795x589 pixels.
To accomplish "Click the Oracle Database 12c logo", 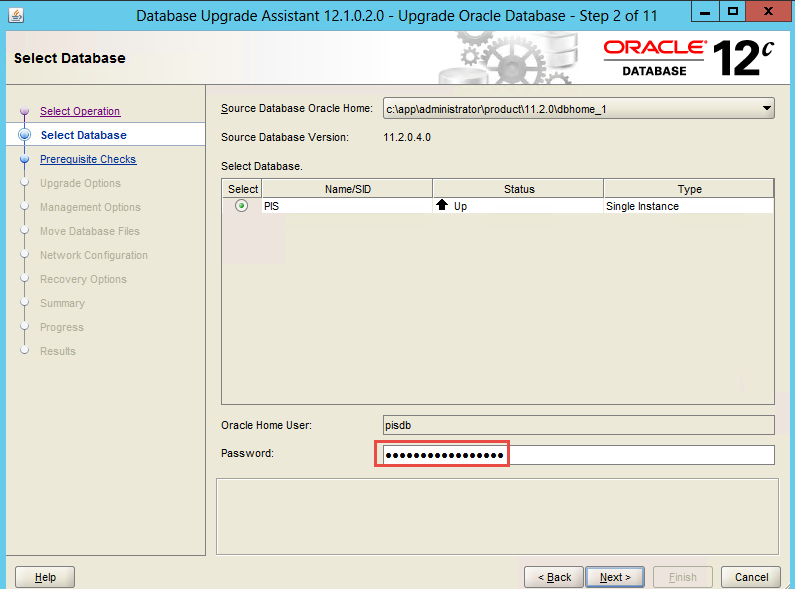I will click(689, 58).
